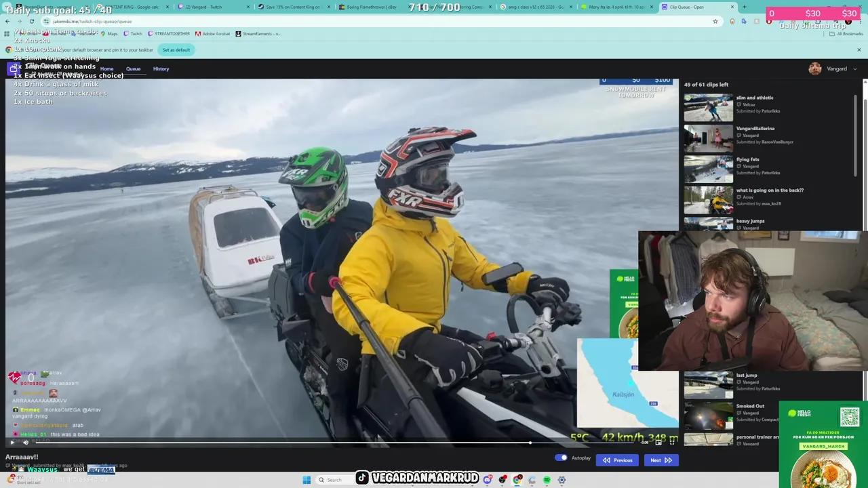Screen dimensions: 868x488
Task: Click the '49 of 61 clips left' text
Action: click(706, 85)
